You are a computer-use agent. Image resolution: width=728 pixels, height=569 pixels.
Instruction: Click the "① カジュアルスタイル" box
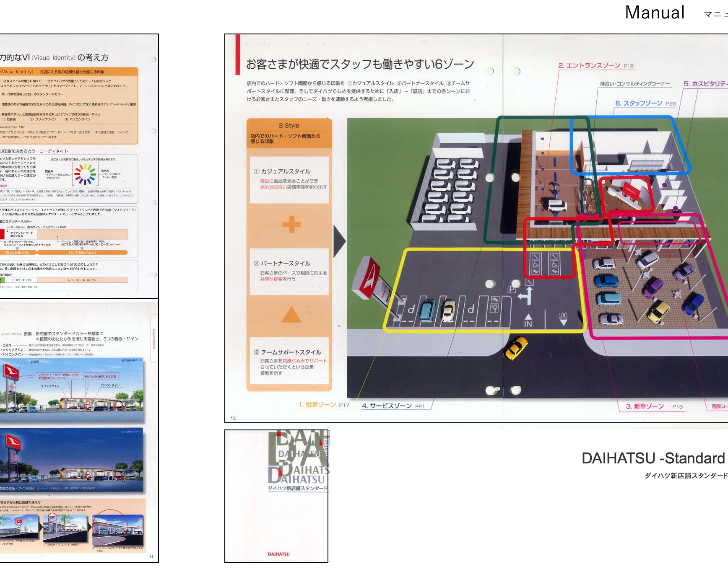pos(289,180)
